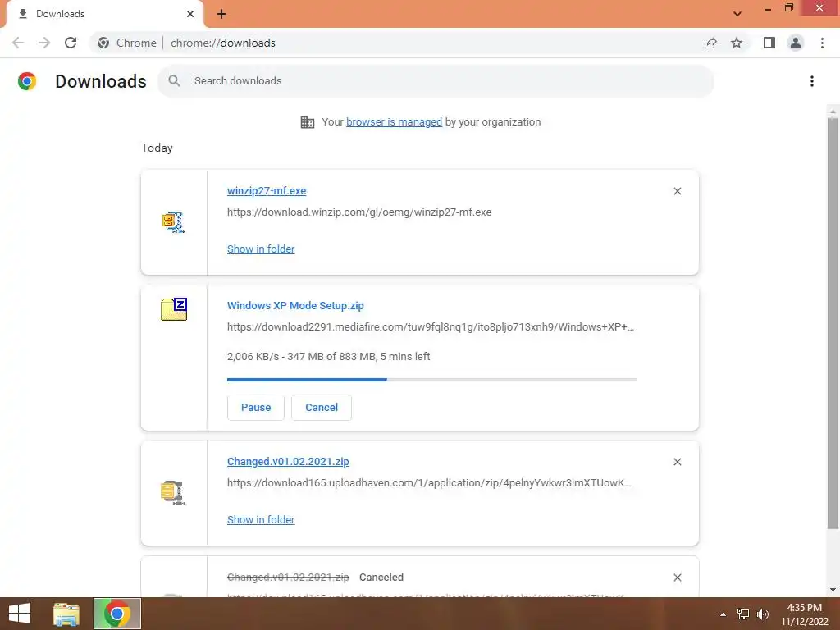Click the winzip download URL text

point(359,212)
